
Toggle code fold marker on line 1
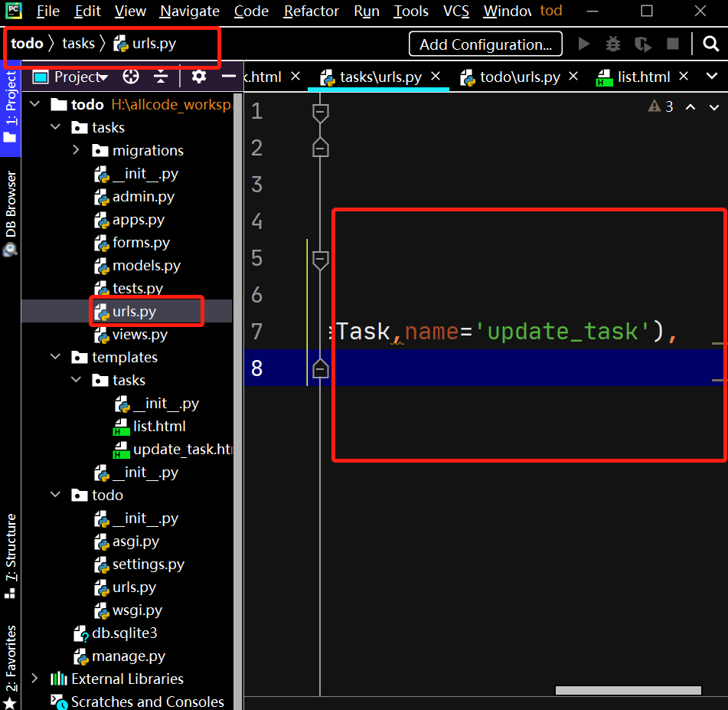click(x=320, y=113)
